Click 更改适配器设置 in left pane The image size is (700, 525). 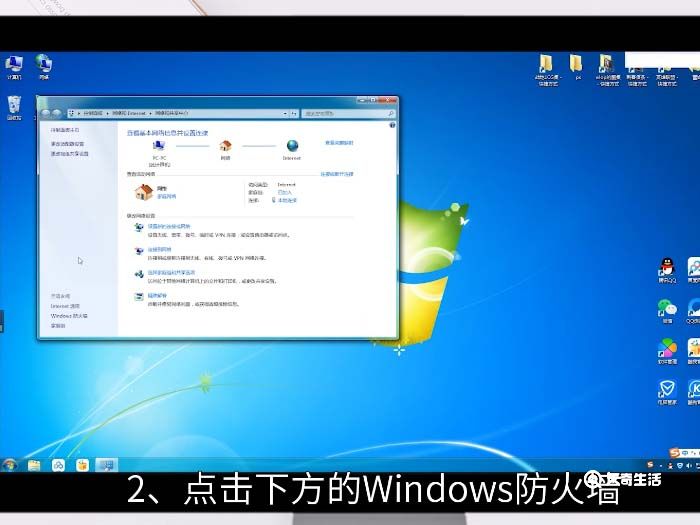(x=67, y=144)
